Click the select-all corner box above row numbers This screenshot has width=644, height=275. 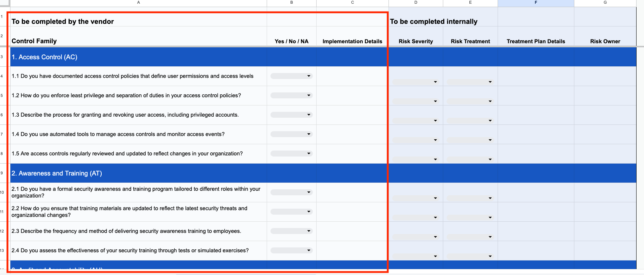(x=3, y=3)
